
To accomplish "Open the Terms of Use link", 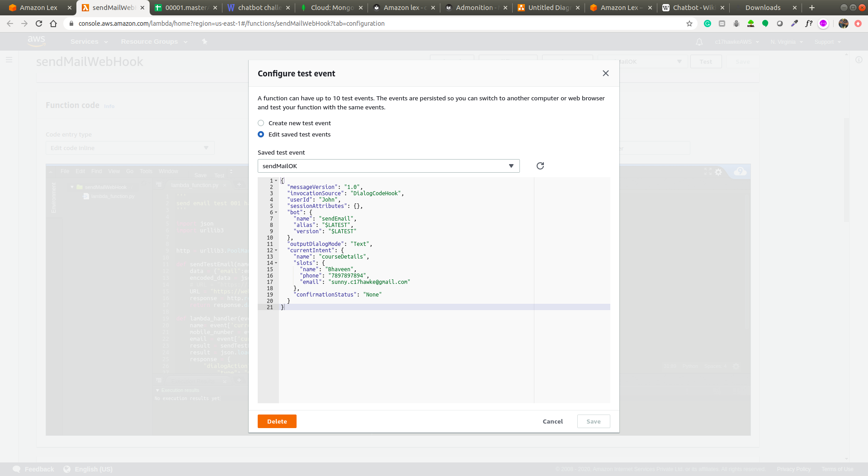I will 837,469.
